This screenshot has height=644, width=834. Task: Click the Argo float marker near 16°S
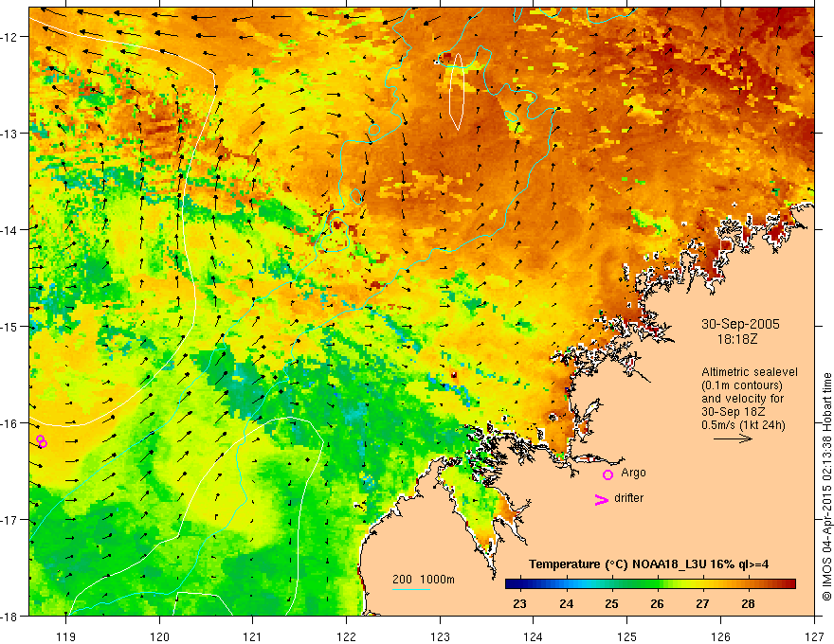(42, 441)
